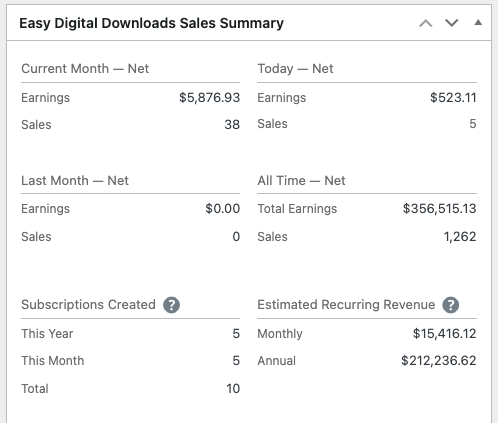Screen dimensions: 498x423
Task: Click the subscriptions Total value 10
Action: coord(233,389)
